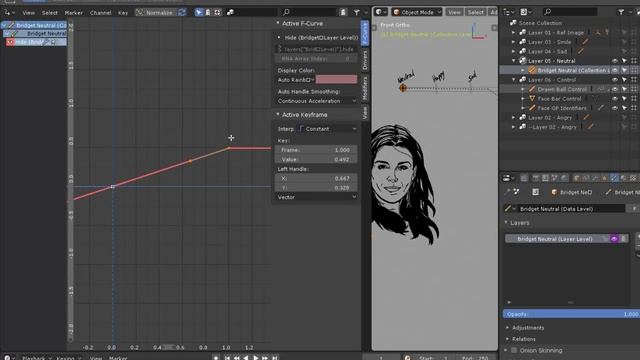Screen dimensions: 640x360
Task: Open the Constant interpolation dropdown
Action: pos(328,129)
